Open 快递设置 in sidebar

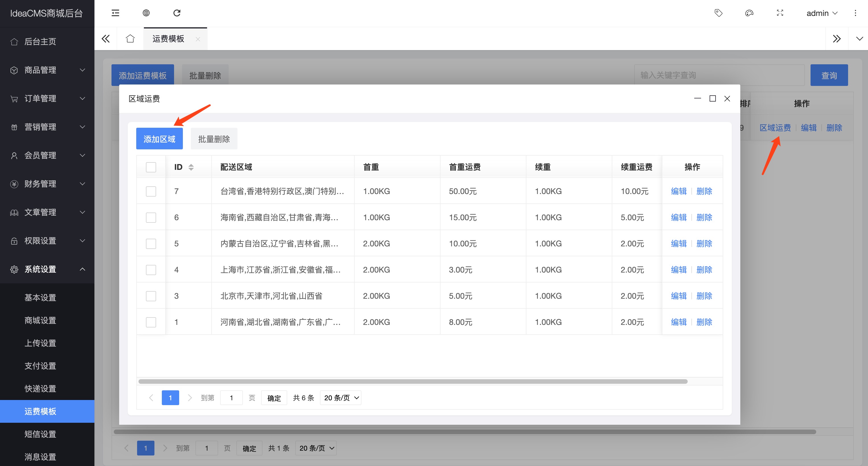(40, 389)
